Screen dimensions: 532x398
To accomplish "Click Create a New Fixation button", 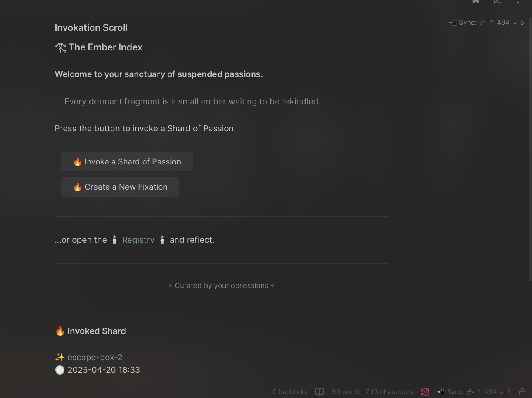I will [x=120, y=187].
